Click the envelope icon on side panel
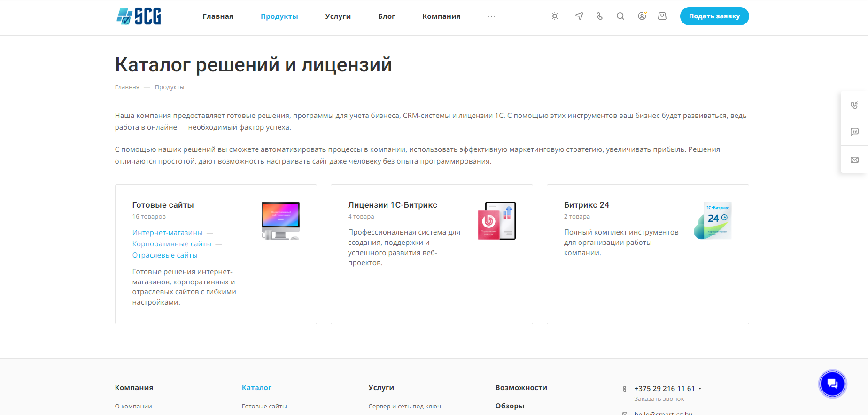Screen dimensions: 868x415 854,160
